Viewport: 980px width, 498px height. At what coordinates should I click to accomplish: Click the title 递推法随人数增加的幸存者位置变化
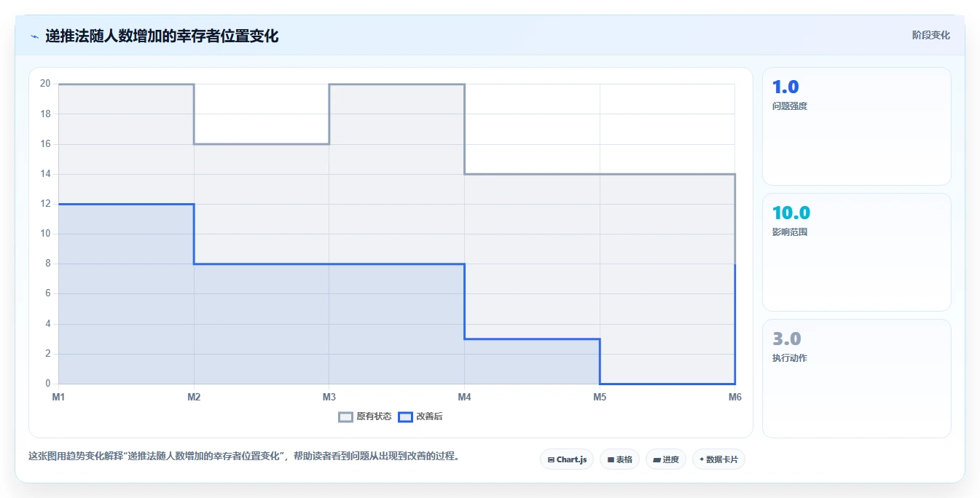pyautogui.click(x=162, y=36)
